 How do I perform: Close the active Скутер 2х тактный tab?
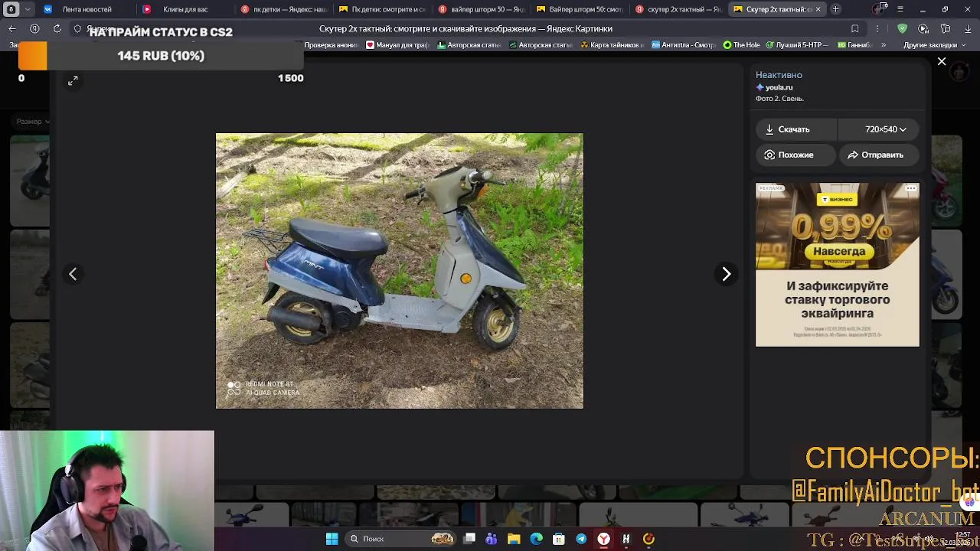818,9
